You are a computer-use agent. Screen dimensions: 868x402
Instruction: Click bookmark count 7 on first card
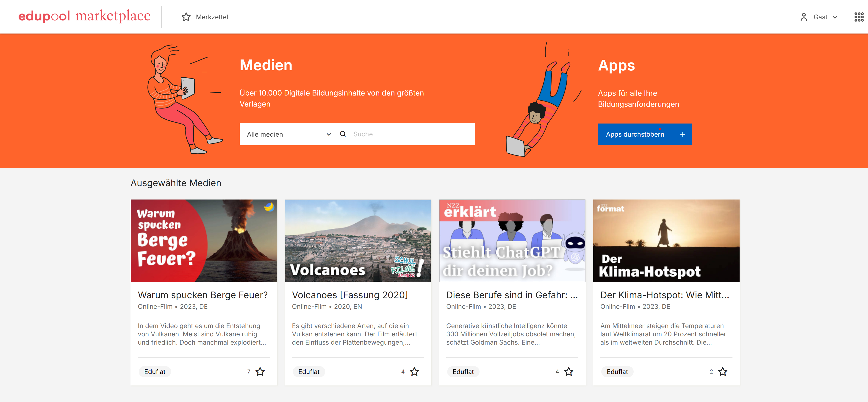(249, 372)
